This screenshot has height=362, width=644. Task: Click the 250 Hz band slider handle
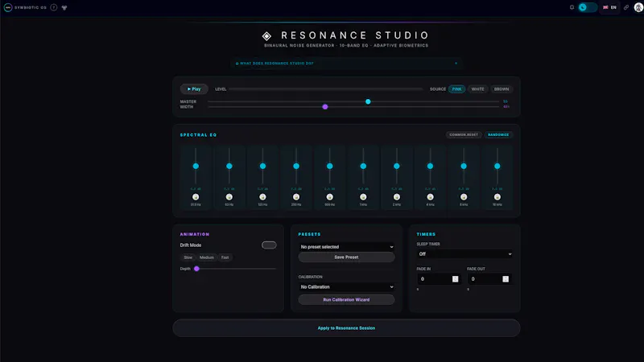coord(296,167)
